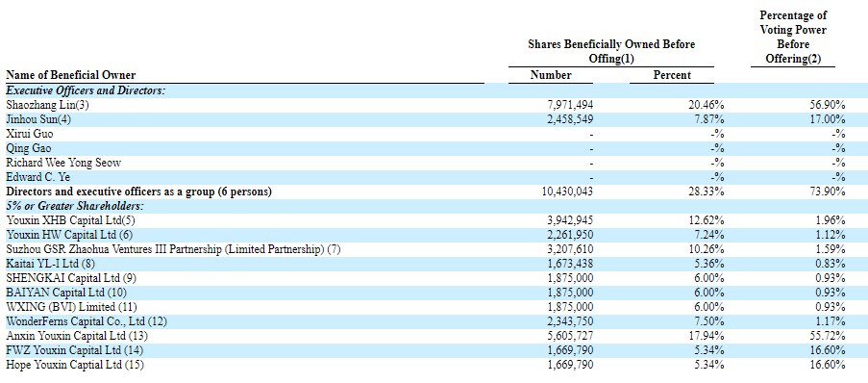Select the name 'Qing Gao'

click(28, 148)
